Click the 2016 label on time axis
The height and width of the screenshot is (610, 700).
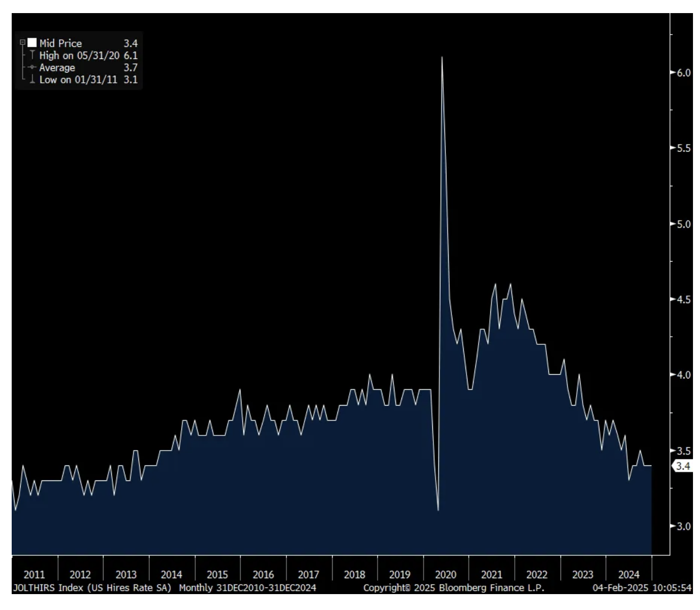263,574
